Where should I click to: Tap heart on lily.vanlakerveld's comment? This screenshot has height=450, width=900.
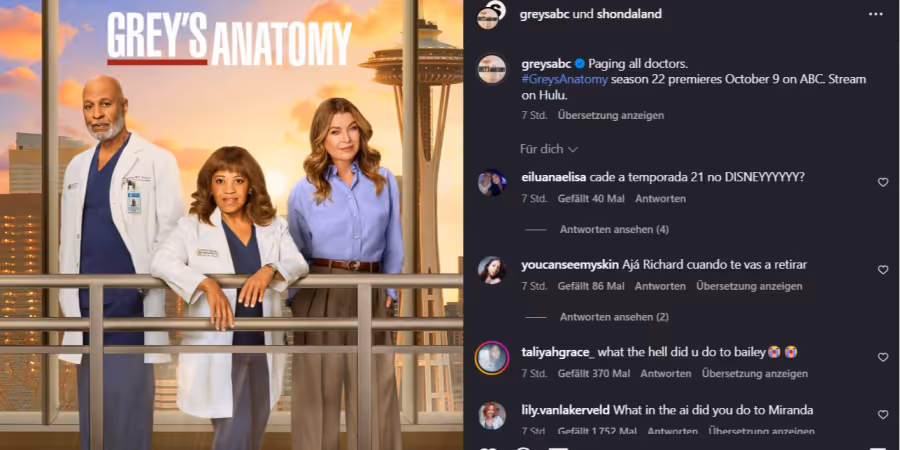tap(883, 414)
